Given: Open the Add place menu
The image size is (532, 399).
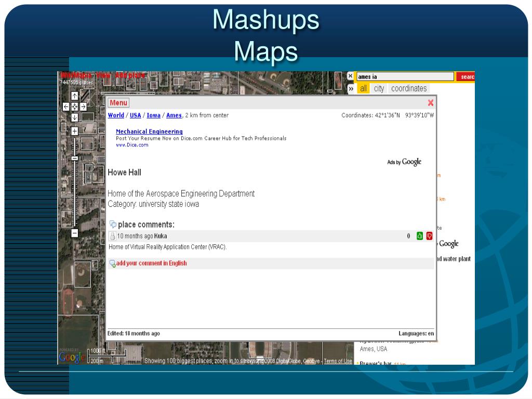Looking at the screenshot, I should [x=130, y=75].
